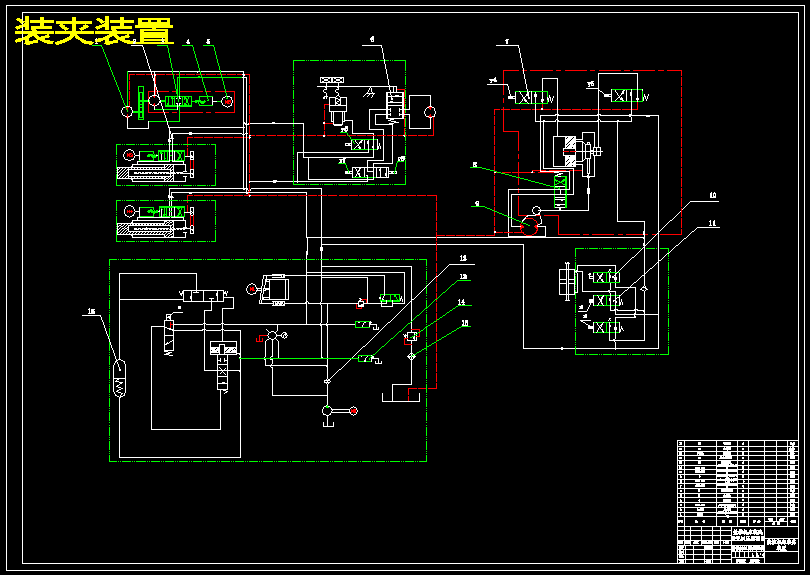This screenshot has height=575, width=810.
Task: Select the red hydraulic motor symbol labeled 9
Action: [530, 226]
